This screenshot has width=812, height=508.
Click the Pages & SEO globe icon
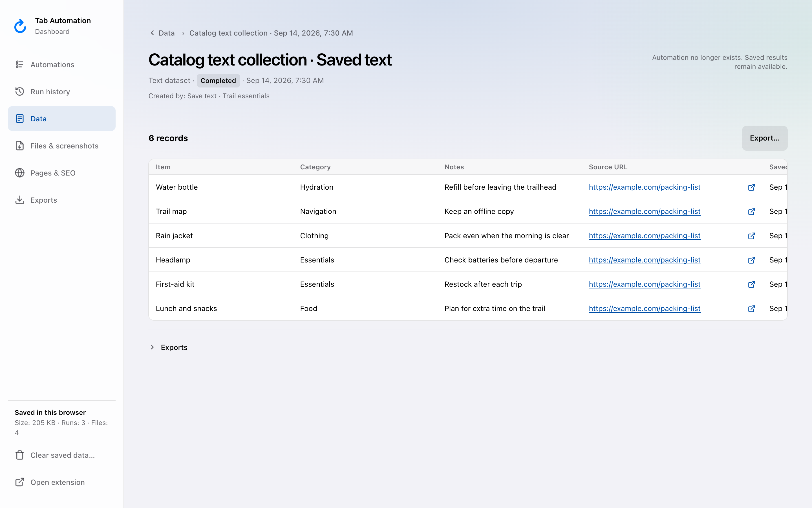point(20,173)
